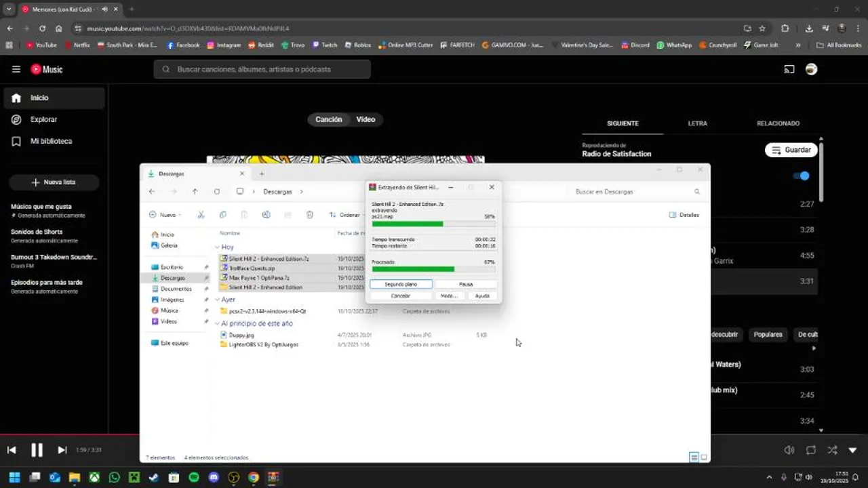The width and height of the screenshot is (868, 488).
Task: Click the Delete trash icon in Explorer
Action: tap(309, 215)
